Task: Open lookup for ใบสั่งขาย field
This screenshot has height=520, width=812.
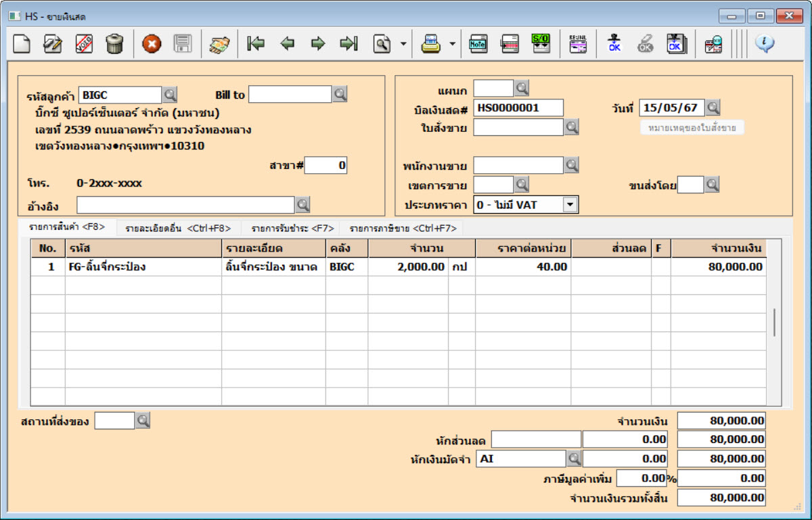Action: 572,127
